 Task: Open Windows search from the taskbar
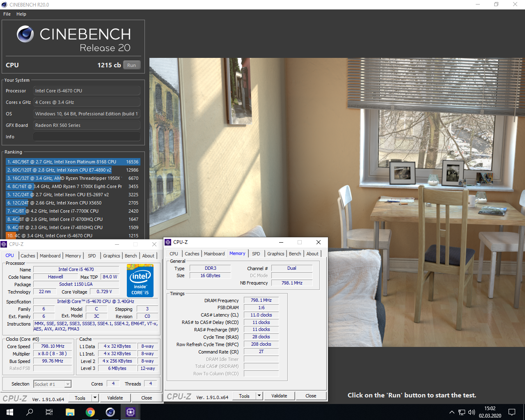(30, 412)
